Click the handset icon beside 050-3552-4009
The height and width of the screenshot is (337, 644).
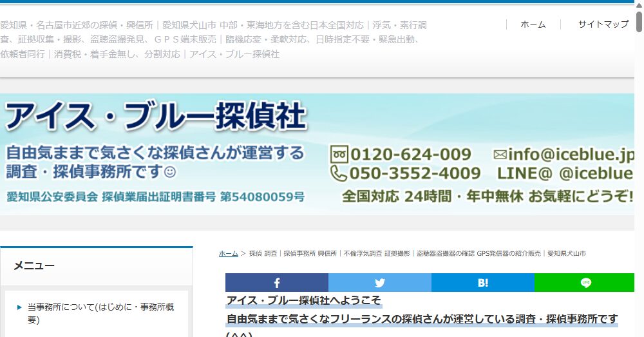point(339,173)
